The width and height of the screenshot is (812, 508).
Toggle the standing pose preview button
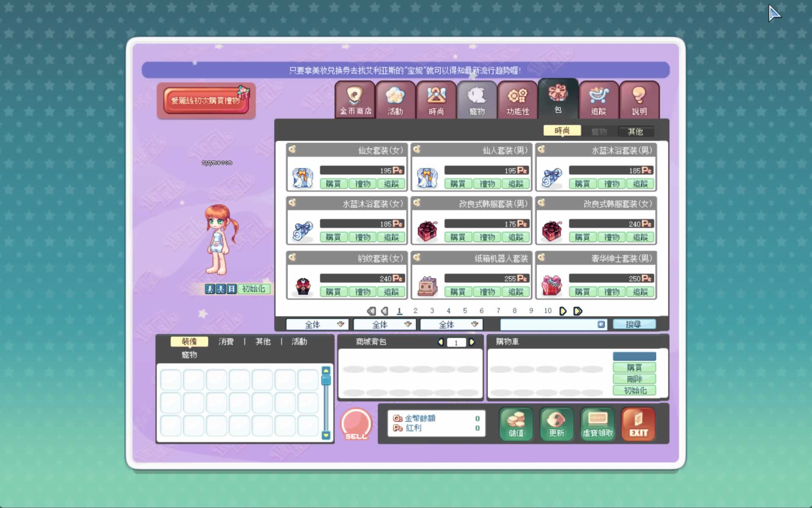pos(210,289)
